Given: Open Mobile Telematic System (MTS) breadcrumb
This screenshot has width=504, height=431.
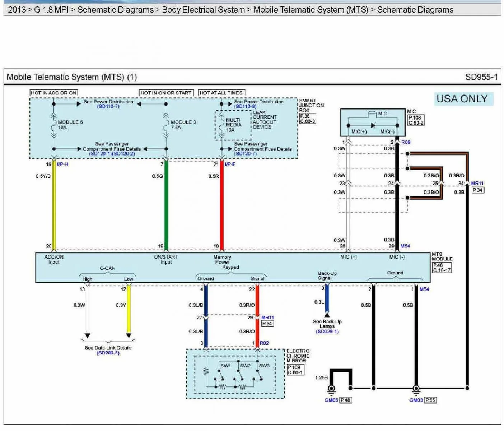Looking at the screenshot, I should coord(311,10).
